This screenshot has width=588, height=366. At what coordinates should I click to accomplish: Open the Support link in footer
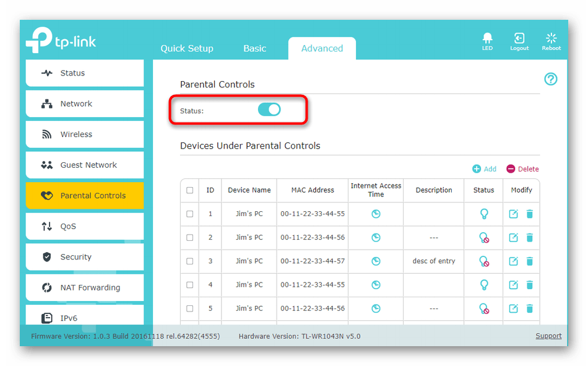tap(548, 336)
